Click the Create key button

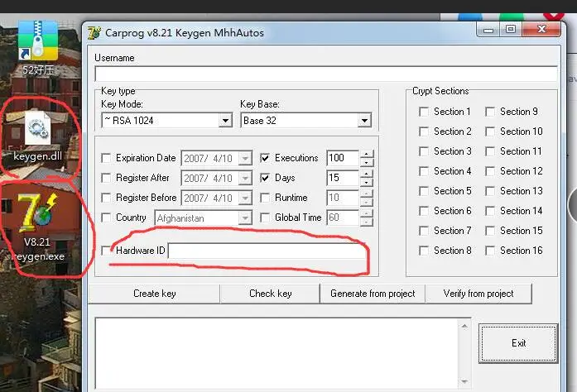tap(155, 294)
